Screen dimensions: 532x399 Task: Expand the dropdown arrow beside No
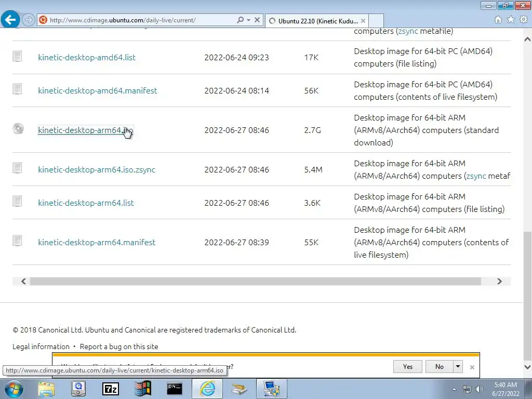[458, 366]
